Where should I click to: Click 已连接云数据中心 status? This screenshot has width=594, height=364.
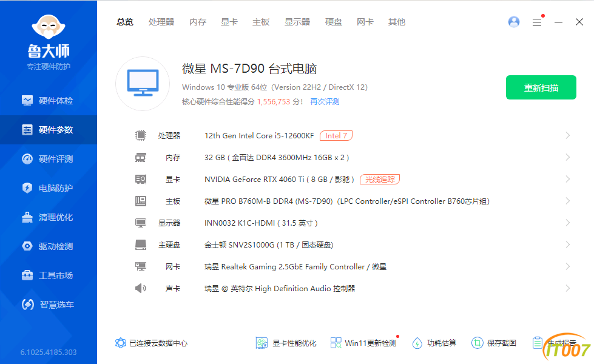pyautogui.click(x=151, y=343)
